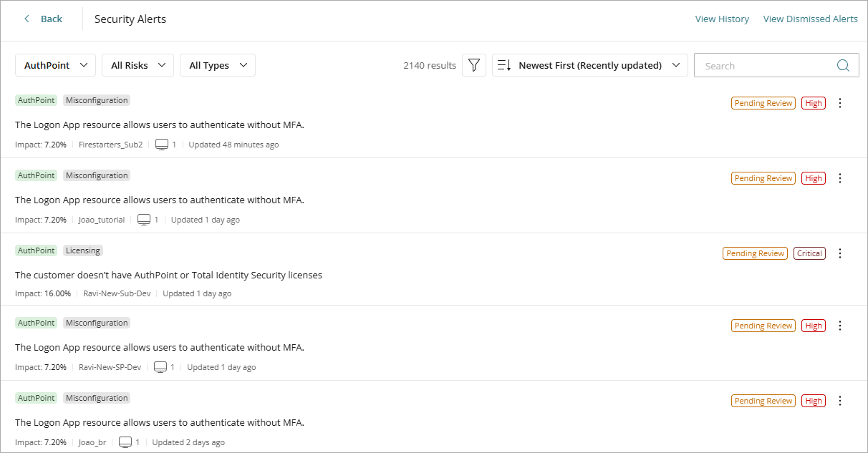This screenshot has width=868, height=453.
Task: Open more options for Ravi-New-SP-Dev alert
Action: coord(840,326)
